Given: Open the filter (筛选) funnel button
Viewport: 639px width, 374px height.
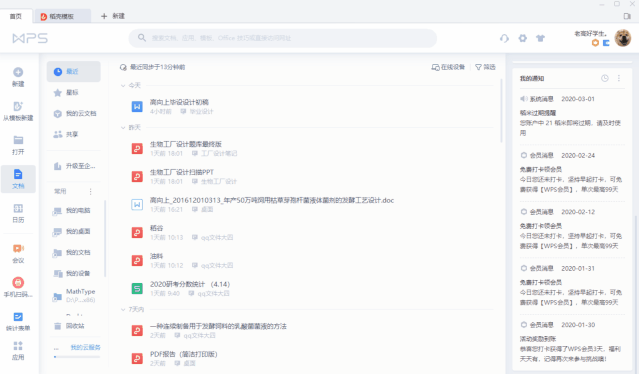Looking at the screenshot, I should pos(485,67).
